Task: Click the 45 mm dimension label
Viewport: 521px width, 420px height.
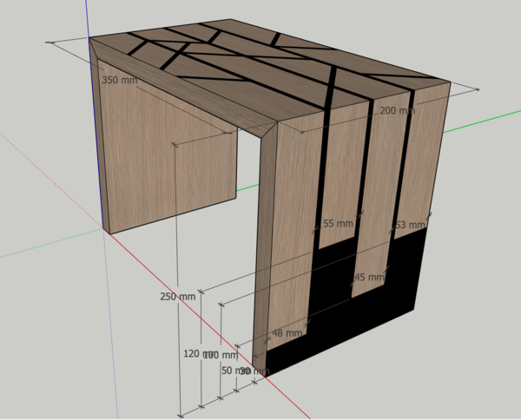Action: coord(369,278)
